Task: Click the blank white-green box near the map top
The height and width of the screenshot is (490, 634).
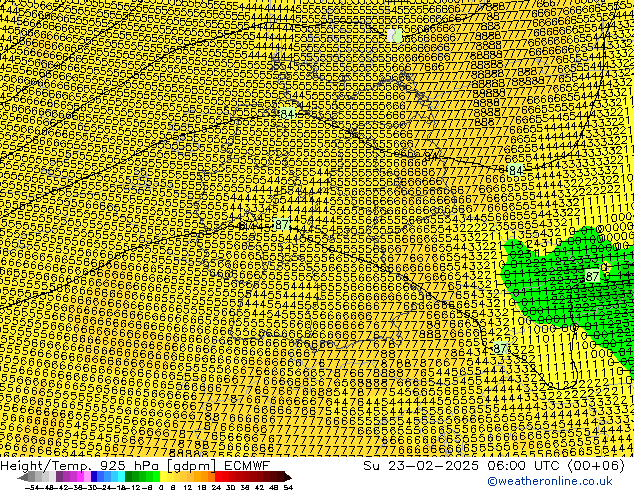Action: pyautogui.click(x=394, y=36)
